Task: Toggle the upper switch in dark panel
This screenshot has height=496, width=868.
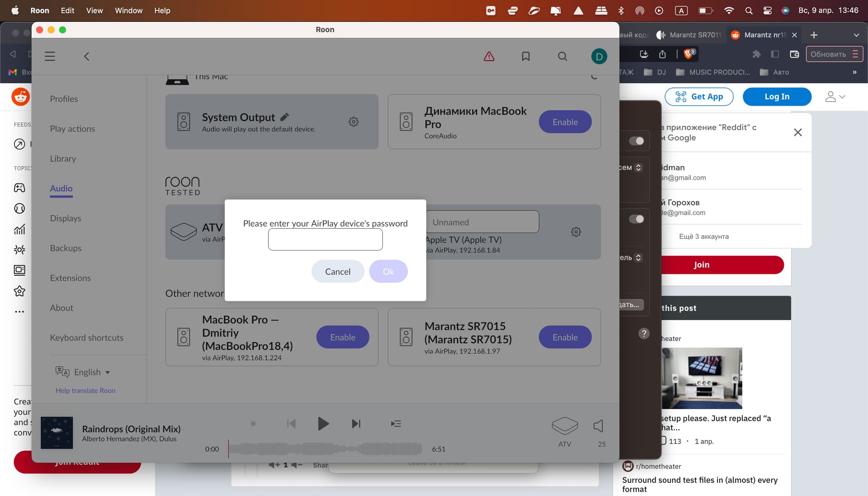Action: [x=636, y=141]
